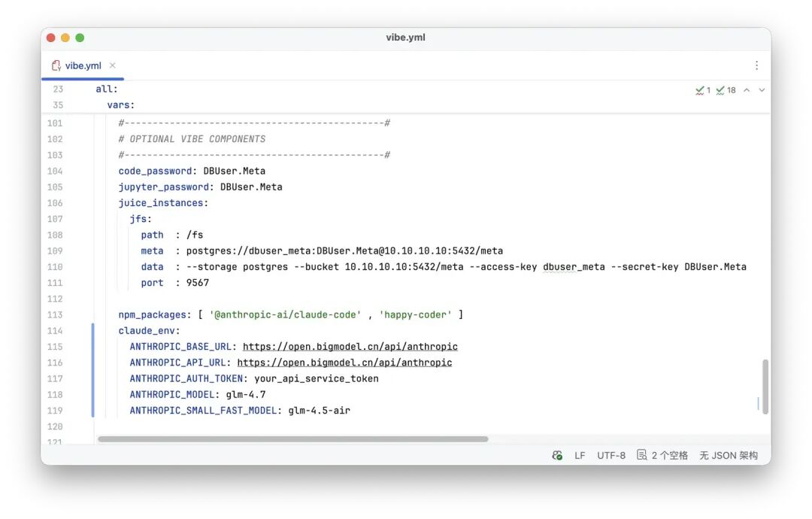
Task: Open ANTHROPIC_BASE_URL bigmodel link
Action: (x=350, y=347)
